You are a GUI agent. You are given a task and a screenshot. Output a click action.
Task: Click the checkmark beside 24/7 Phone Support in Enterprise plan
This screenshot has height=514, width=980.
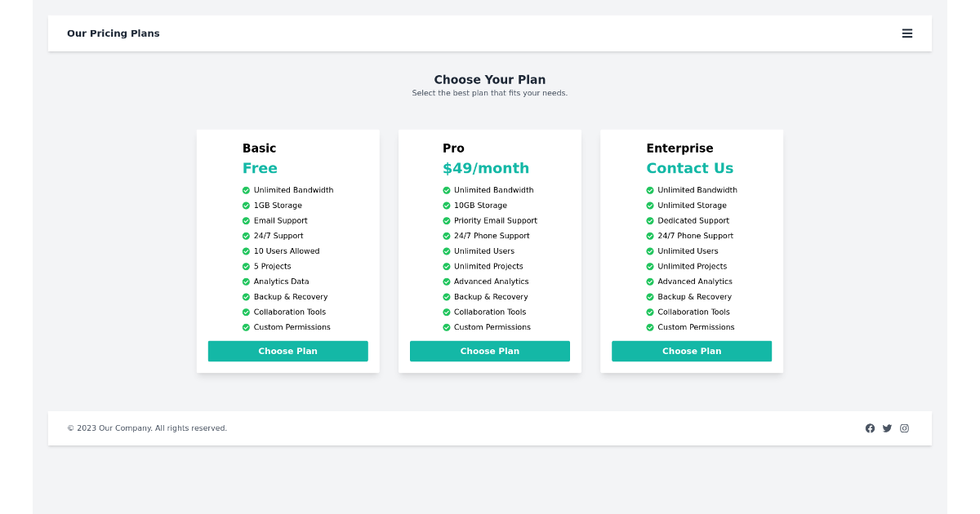[648, 236]
